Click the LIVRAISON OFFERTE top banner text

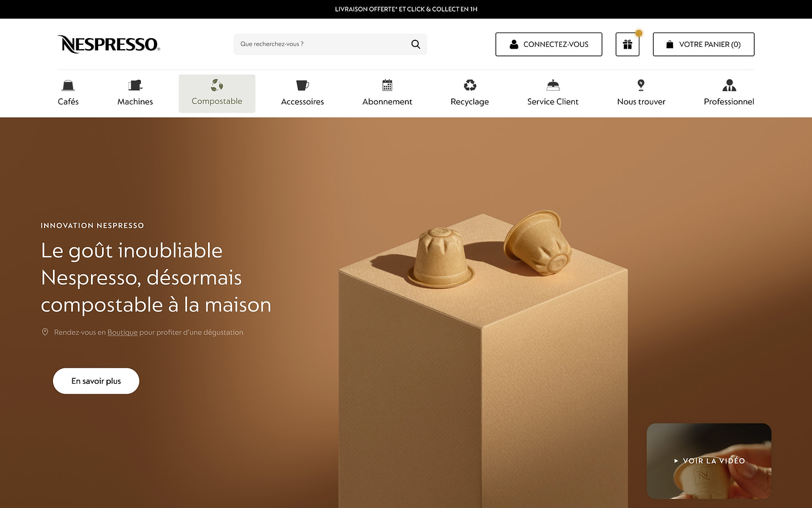coord(406,9)
